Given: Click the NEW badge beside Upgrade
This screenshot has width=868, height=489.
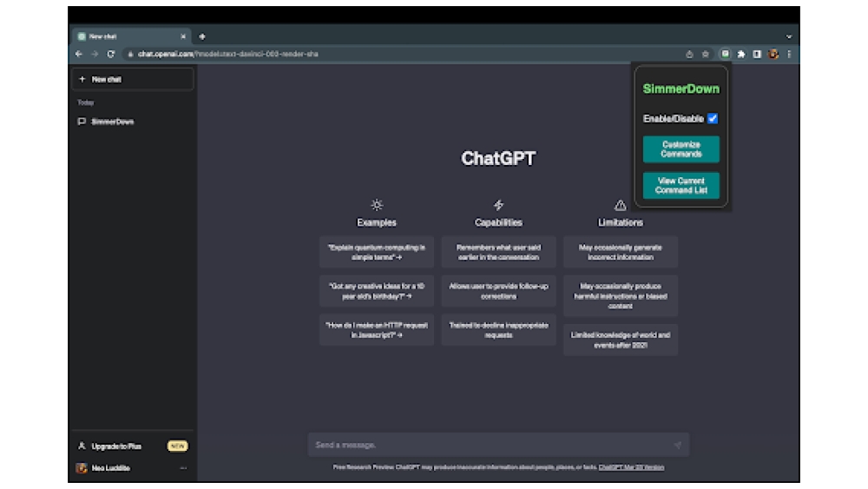Looking at the screenshot, I should click(177, 446).
